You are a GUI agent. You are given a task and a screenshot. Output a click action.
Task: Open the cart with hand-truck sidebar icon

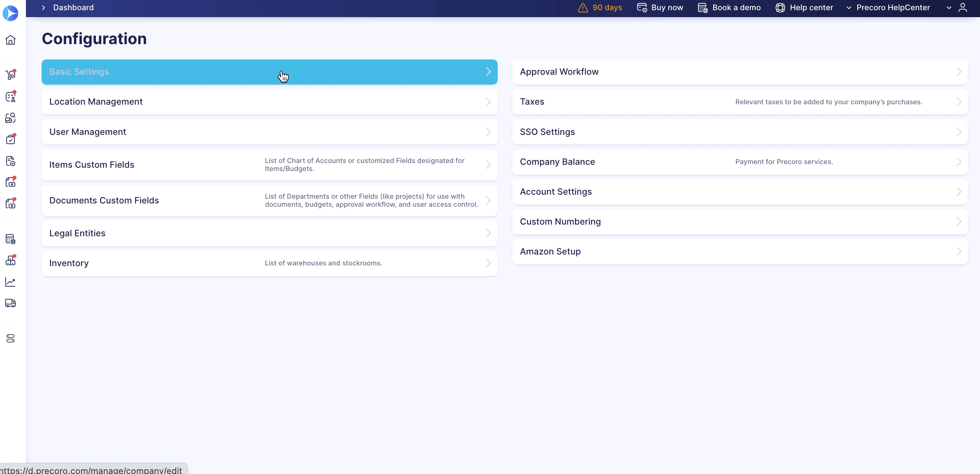11,74
